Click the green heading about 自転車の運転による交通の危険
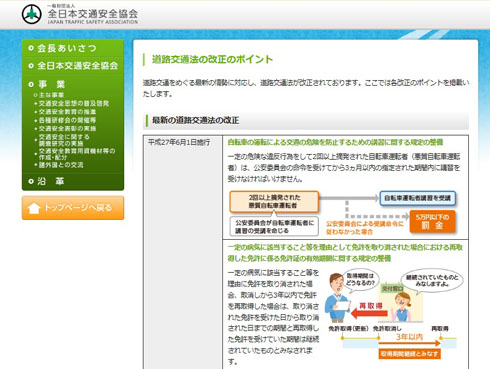The height and width of the screenshot is (369, 490). coord(335,142)
